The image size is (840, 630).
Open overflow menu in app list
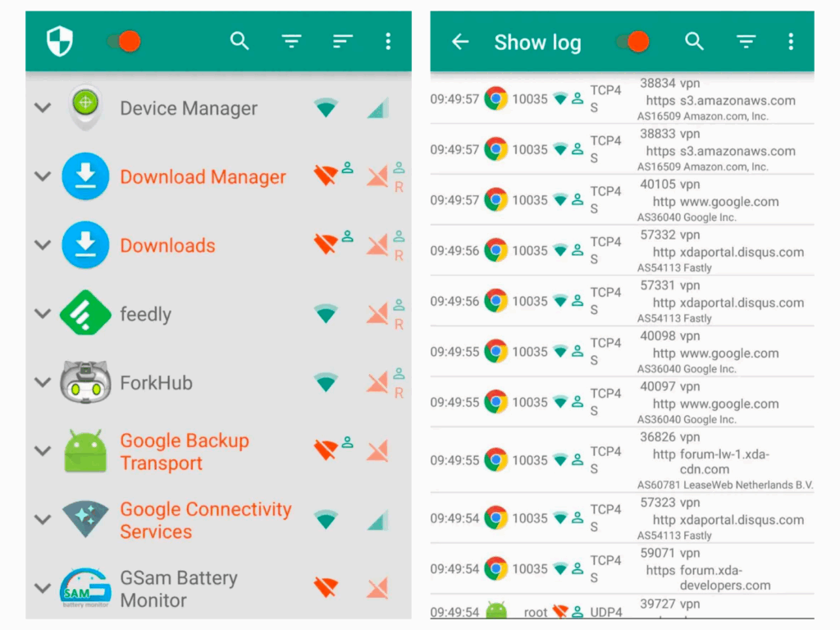click(388, 41)
